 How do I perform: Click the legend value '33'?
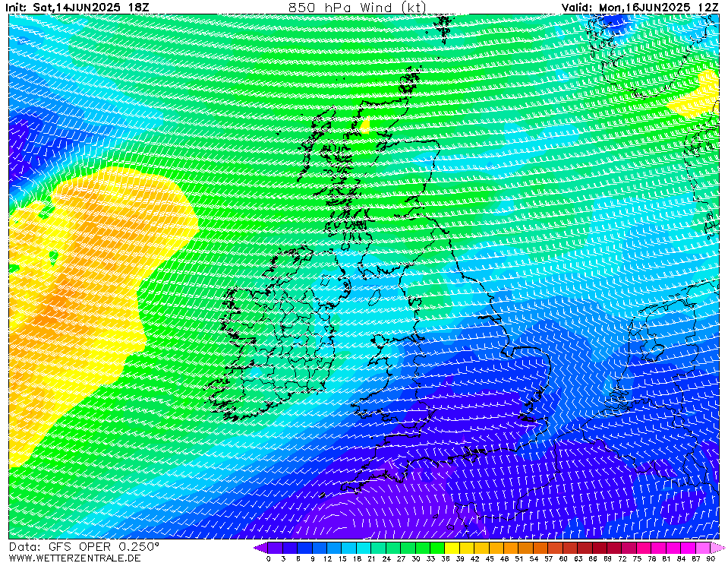coord(430,558)
